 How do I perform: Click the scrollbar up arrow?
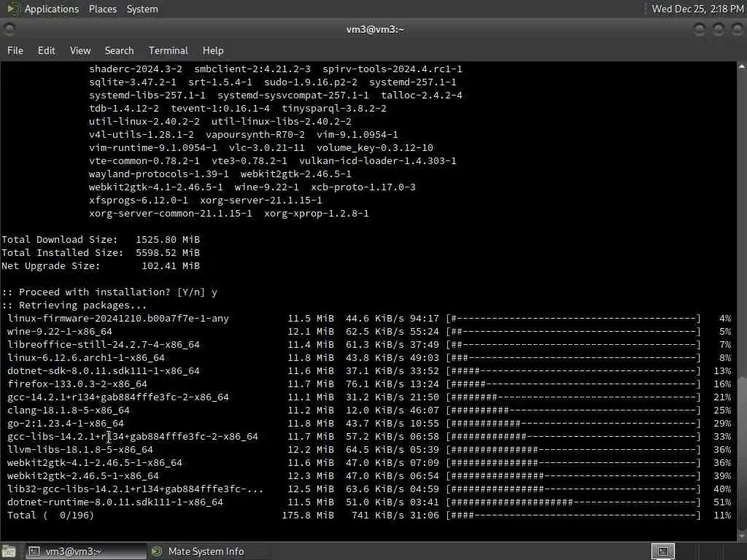(742, 66)
